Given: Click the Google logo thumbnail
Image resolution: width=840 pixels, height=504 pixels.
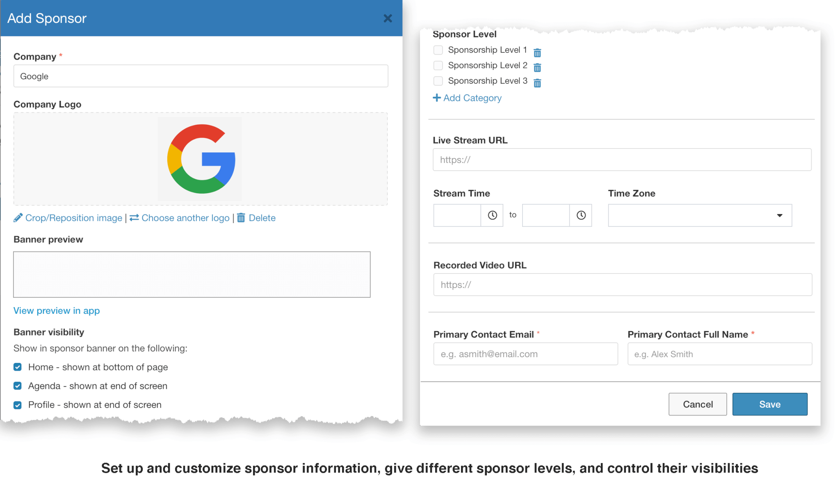Looking at the screenshot, I should (x=200, y=159).
